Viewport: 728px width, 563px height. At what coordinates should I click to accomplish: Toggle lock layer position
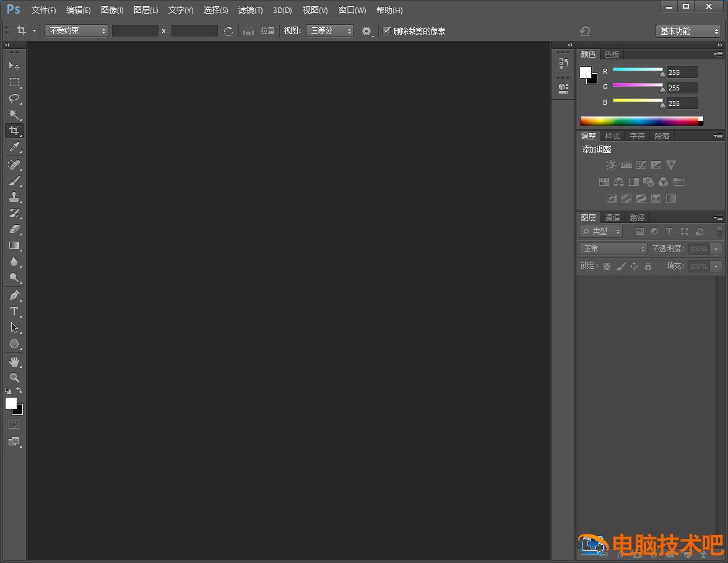click(634, 266)
